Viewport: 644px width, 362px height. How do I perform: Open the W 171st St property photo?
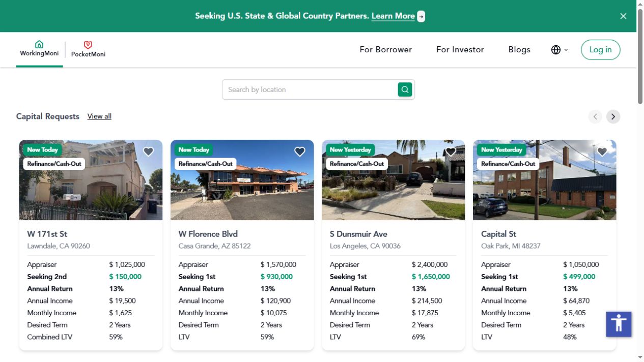tap(91, 180)
